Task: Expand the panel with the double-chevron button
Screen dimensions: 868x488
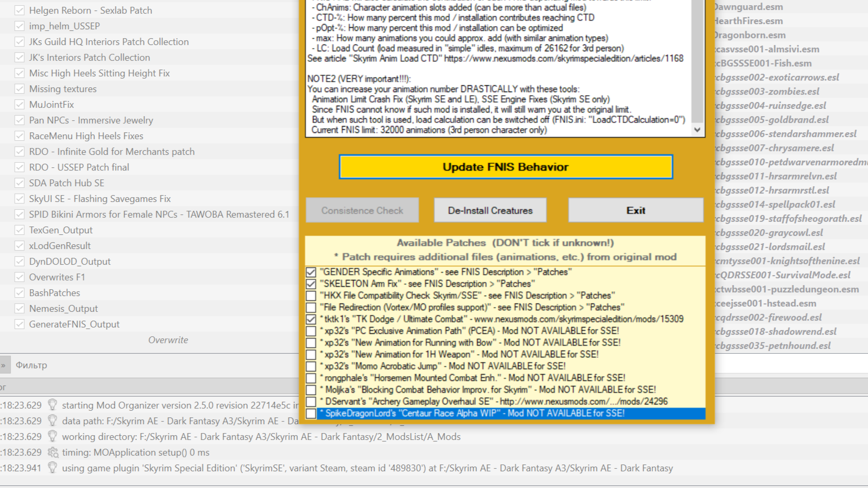Action: (x=3, y=365)
